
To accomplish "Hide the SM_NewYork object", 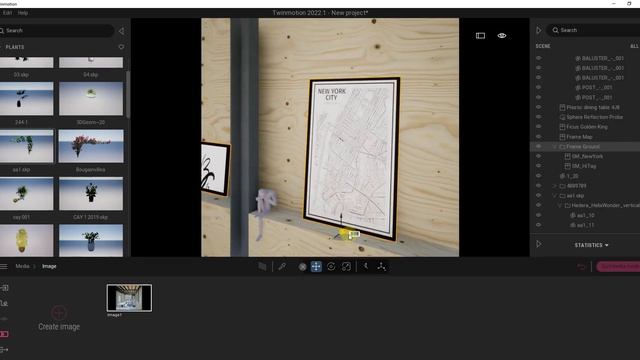I will 538,156.
